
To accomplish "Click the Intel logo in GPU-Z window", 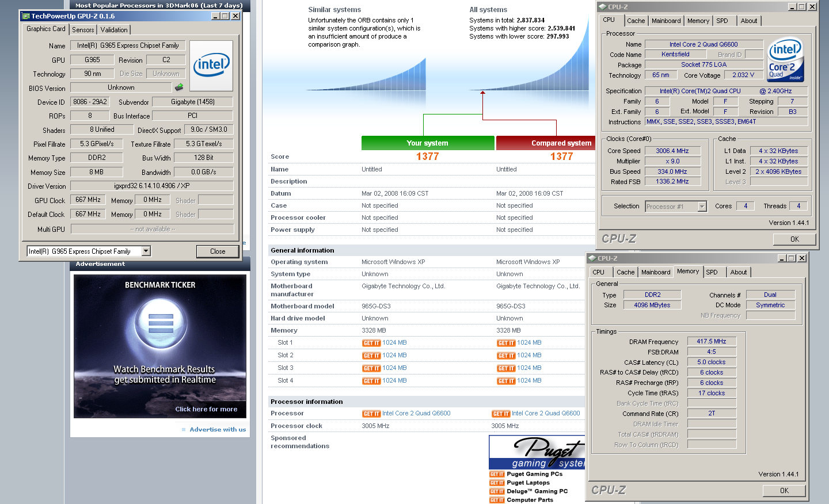I will point(211,65).
